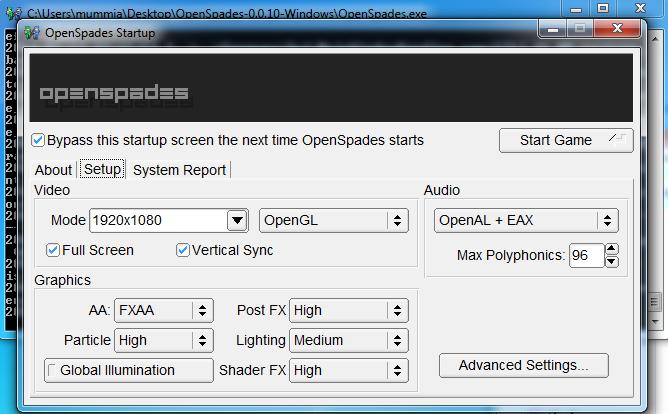Open the Mode resolution dropdown arrow
The height and width of the screenshot is (414, 668).
point(237,220)
